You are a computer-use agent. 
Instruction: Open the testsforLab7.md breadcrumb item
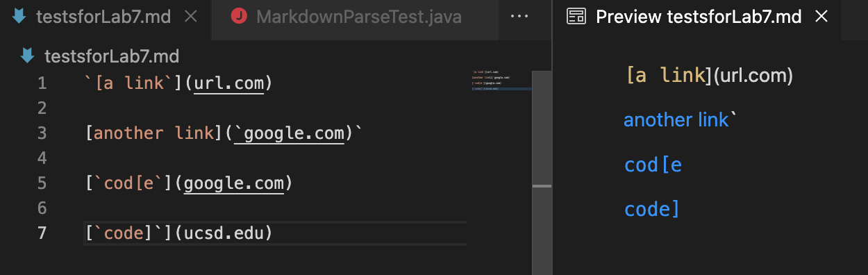pyautogui.click(x=112, y=56)
